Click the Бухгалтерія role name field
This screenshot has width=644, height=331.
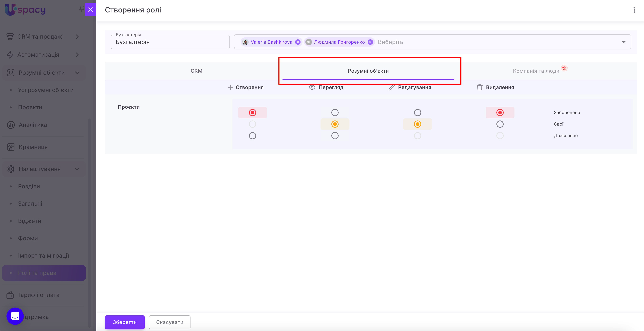170,42
